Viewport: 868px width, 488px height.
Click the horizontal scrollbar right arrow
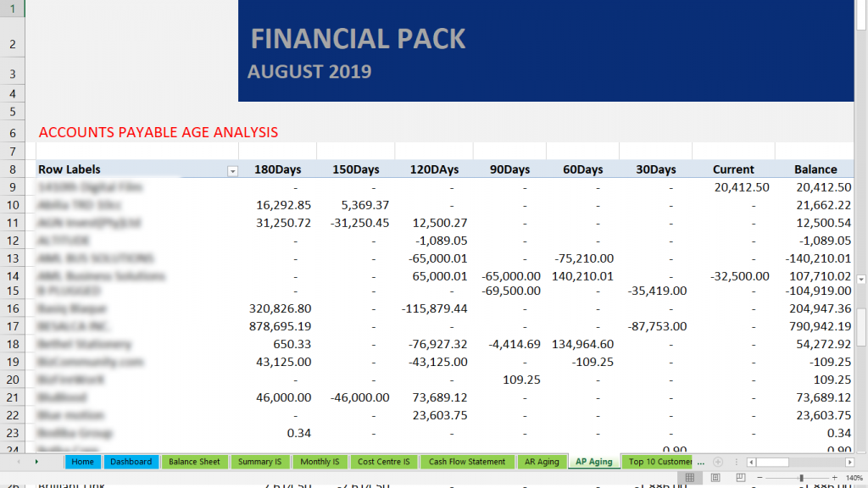point(849,462)
